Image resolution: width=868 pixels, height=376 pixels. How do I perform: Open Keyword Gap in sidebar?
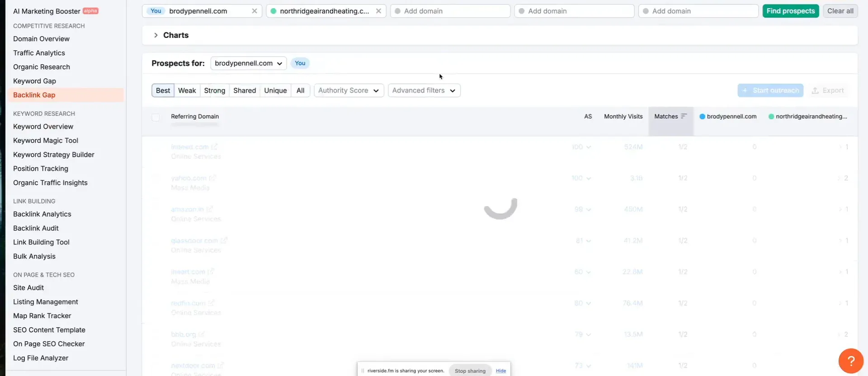[34, 81]
